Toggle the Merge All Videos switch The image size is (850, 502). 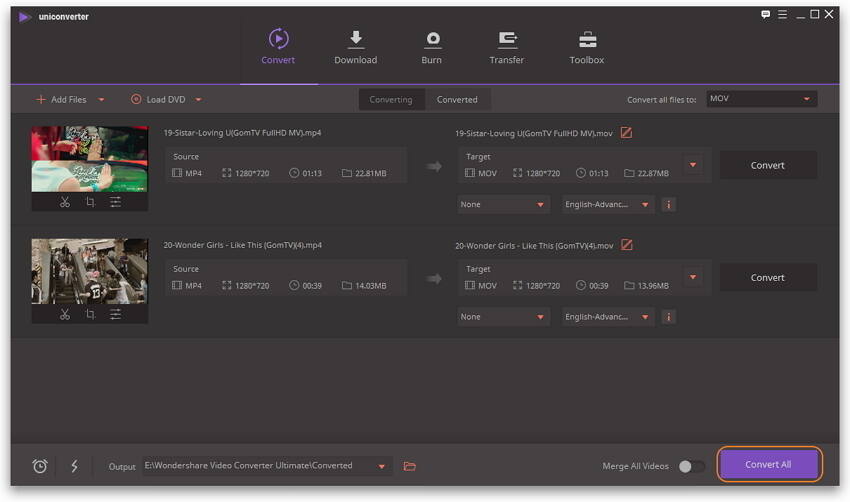[691, 466]
